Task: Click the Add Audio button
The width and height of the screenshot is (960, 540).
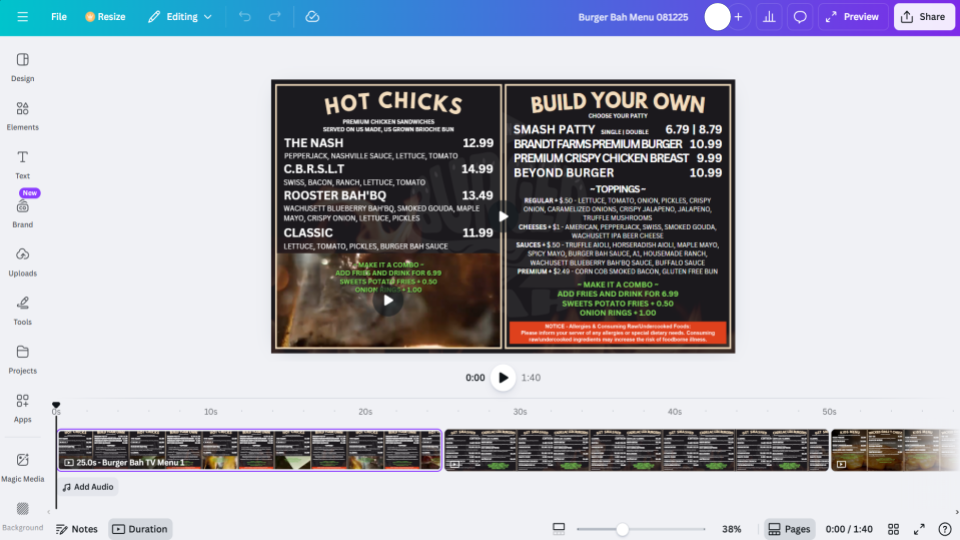Action: click(88, 487)
